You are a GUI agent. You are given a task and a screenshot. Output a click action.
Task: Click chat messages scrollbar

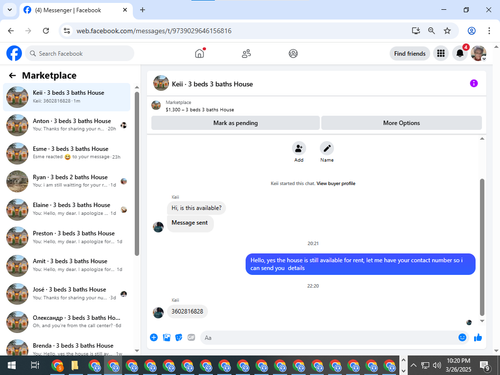[x=482, y=247]
